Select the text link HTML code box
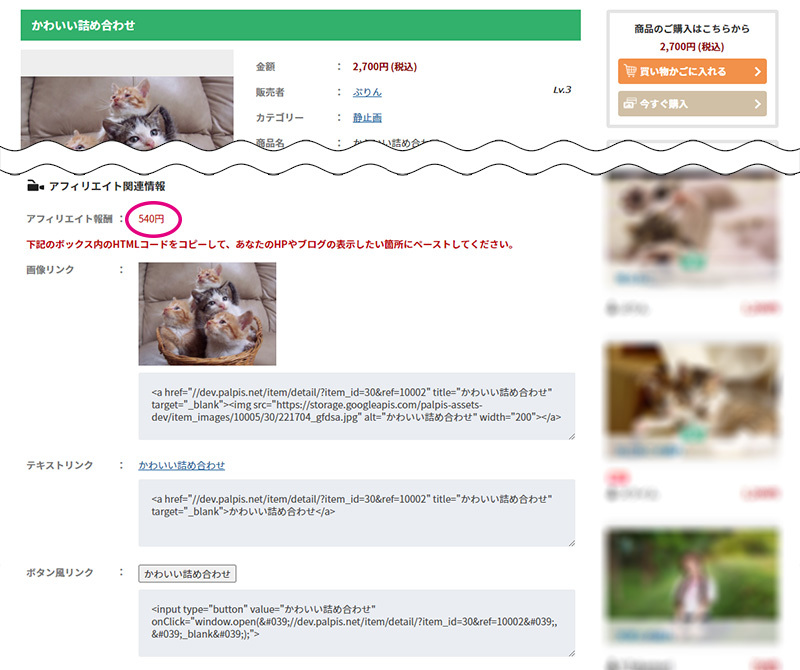This screenshot has width=800, height=670. pos(357,513)
